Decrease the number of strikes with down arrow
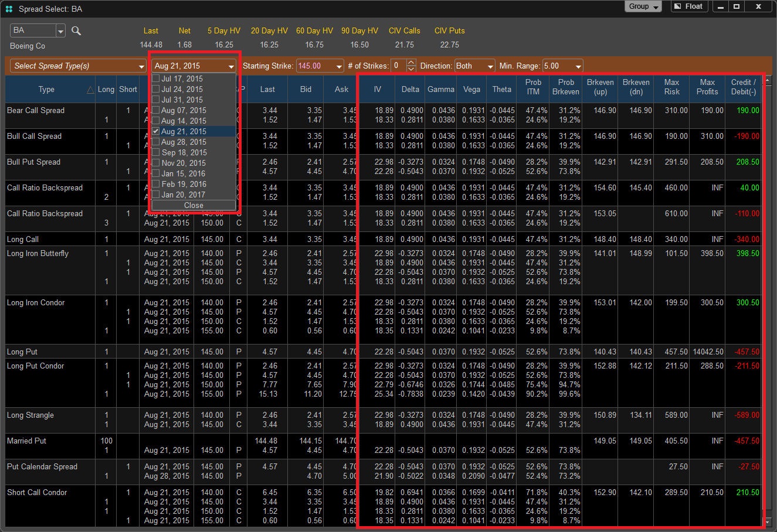Viewport: 777px width, 532px height. pos(411,69)
